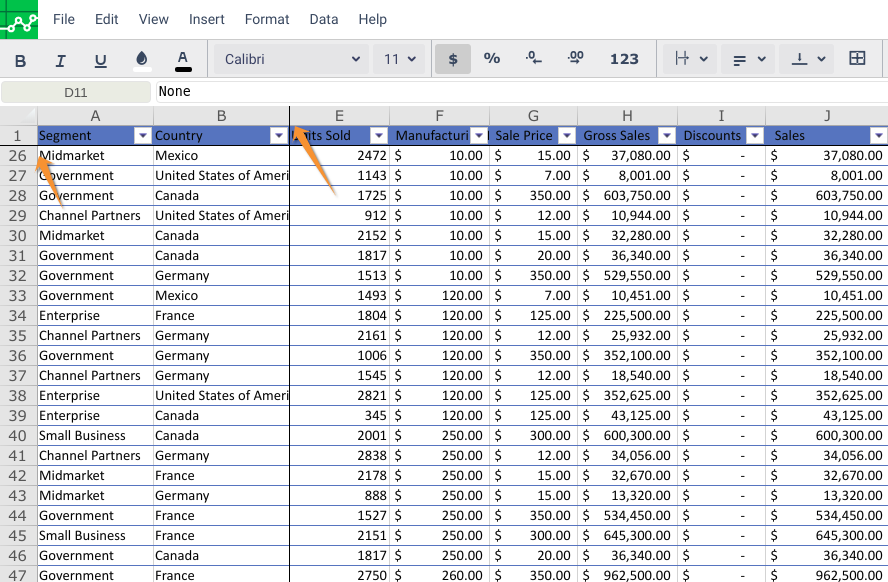Open the Insert menu
The image size is (888, 582).
click(207, 19)
